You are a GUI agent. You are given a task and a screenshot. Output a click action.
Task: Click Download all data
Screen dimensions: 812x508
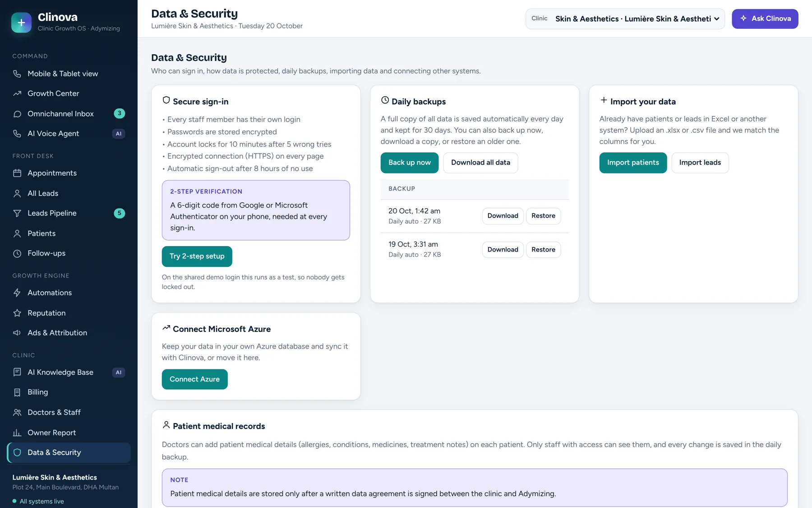click(480, 163)
